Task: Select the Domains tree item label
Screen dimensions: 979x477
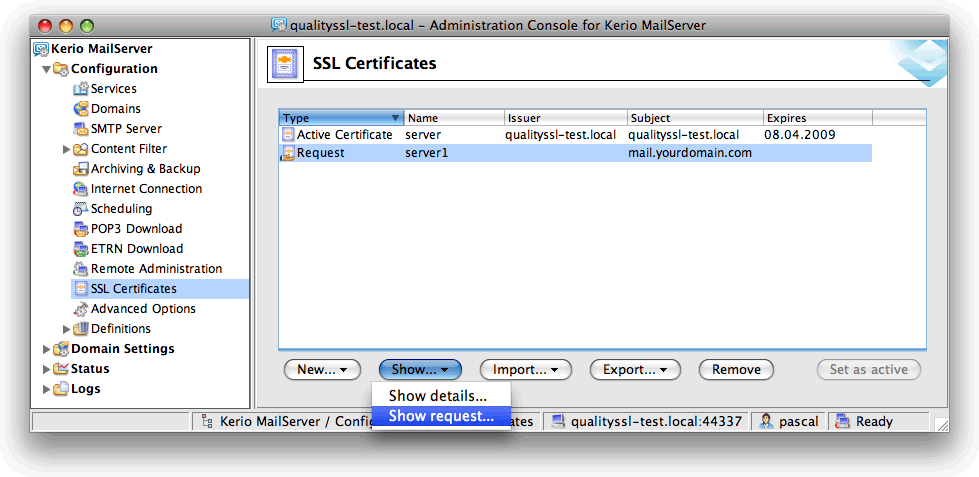Action: click(x=116, y=109)
